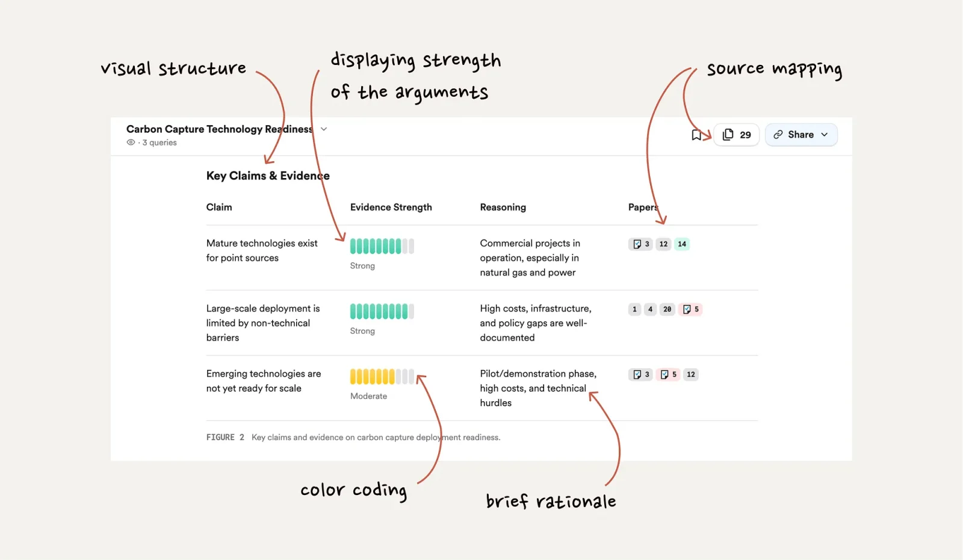
Task: Click the Papers column header
Action: click(x=643, y=208)
